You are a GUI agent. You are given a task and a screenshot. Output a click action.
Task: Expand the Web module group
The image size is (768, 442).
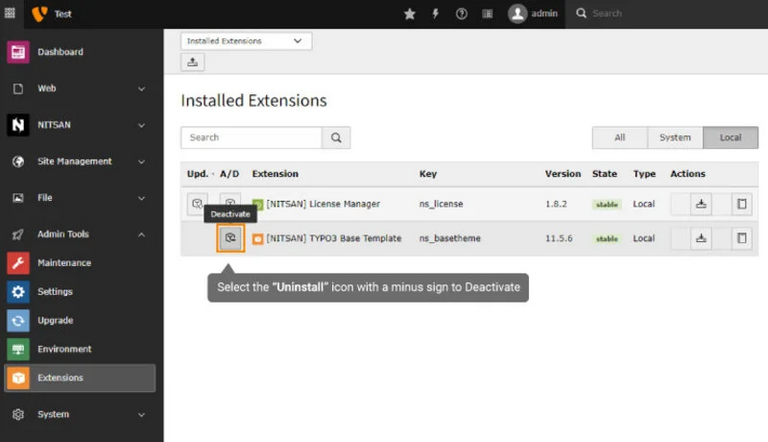click(x=80, y=89)
